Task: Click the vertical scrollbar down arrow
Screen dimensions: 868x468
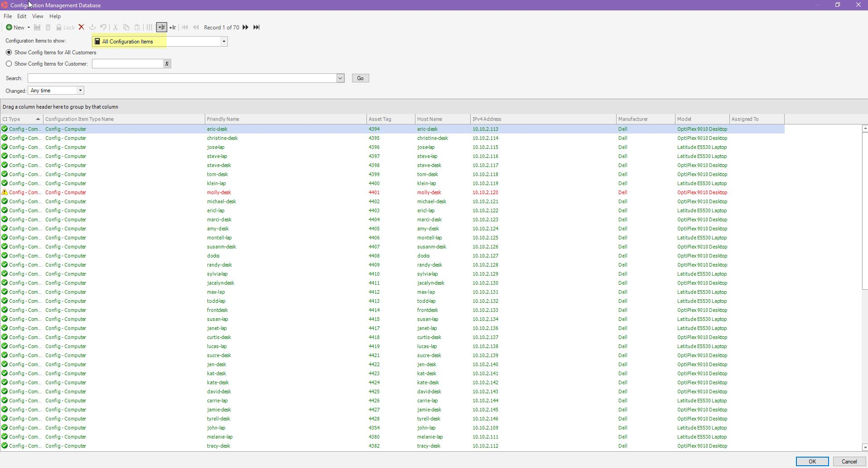Action: [x=864, y=448]
